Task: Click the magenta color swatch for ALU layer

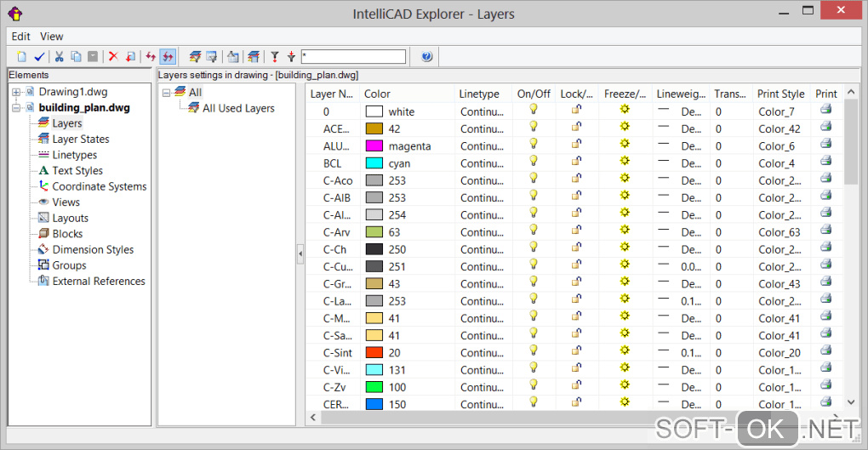Action: coord(374,145)
